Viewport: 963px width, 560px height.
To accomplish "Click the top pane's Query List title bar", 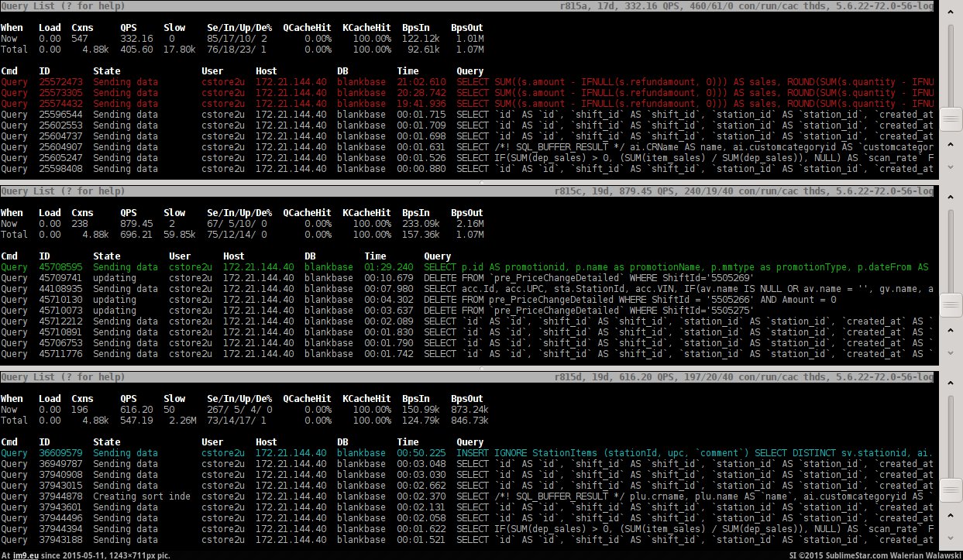I will (x=465, y=5).
